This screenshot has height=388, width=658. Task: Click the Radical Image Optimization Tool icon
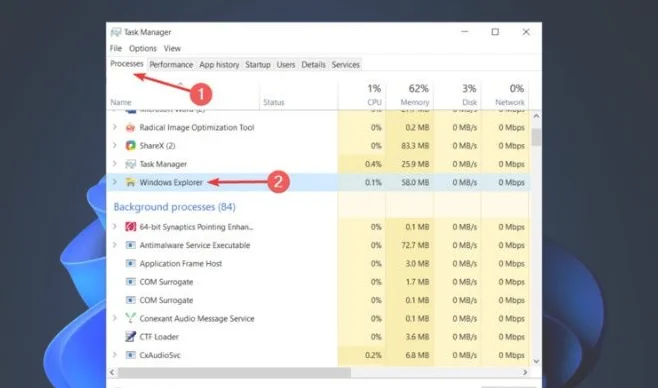pos(131,128)
